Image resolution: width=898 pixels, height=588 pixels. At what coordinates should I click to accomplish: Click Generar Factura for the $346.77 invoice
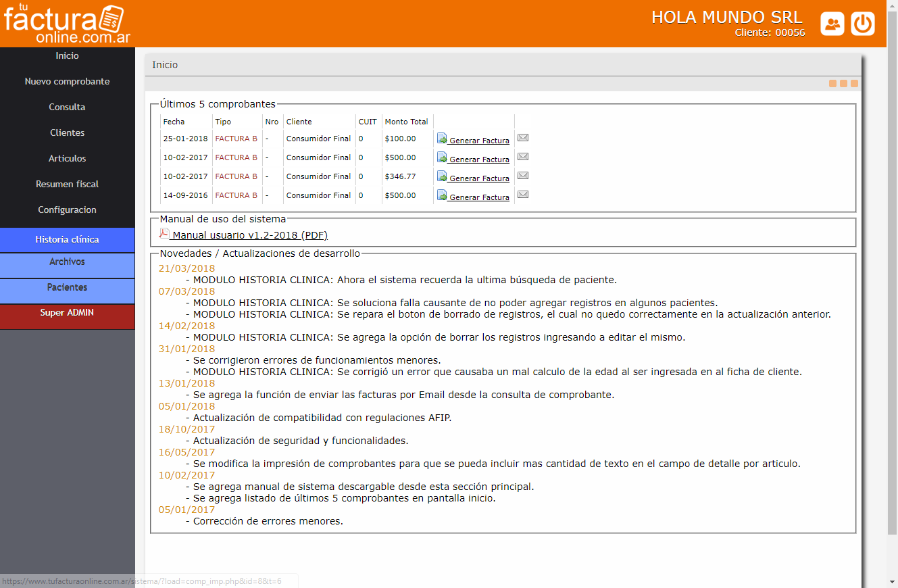pos(478,177)
